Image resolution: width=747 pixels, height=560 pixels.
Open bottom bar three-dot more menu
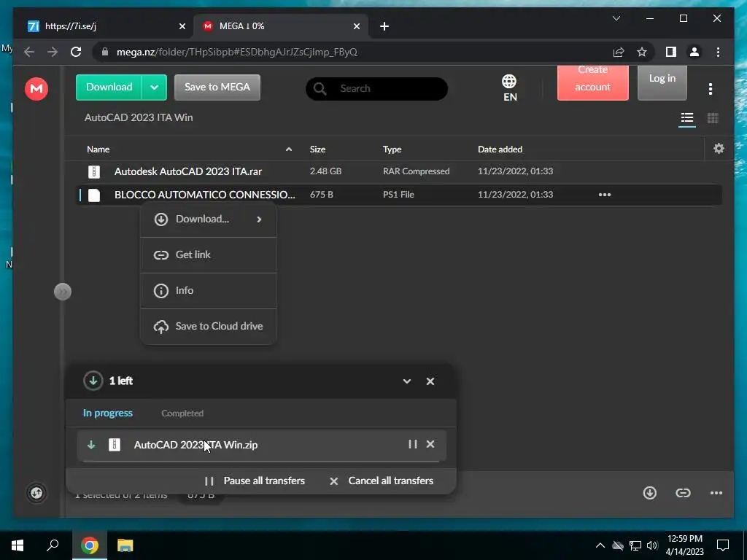pos(716,493)
